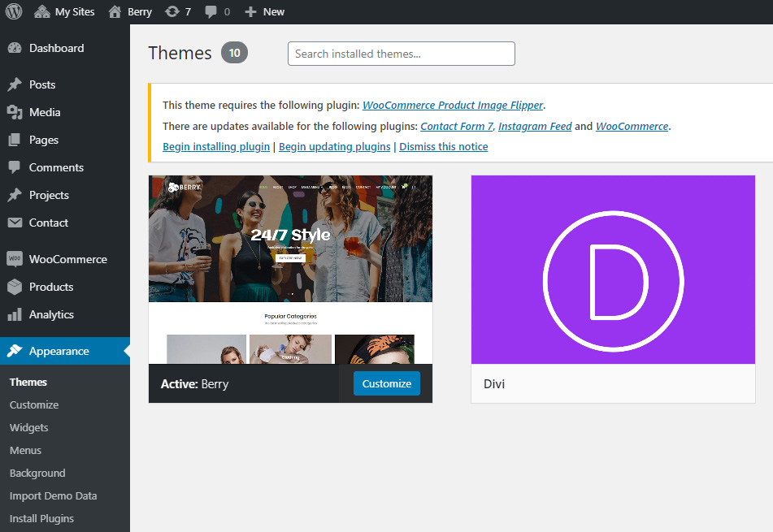The image size is (773, 532).
Task: Click the plus New icon
Action: pos(250,12)
